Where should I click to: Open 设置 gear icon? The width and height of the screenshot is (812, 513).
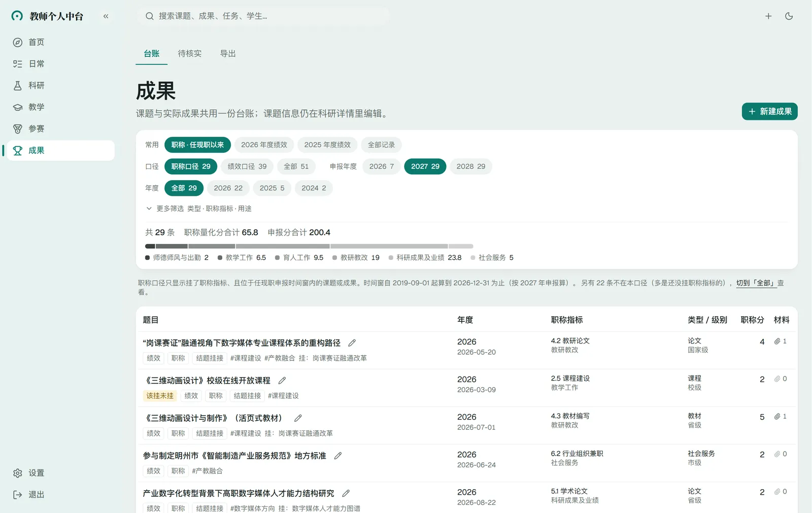pyautogui.click(x=18, y=473)
